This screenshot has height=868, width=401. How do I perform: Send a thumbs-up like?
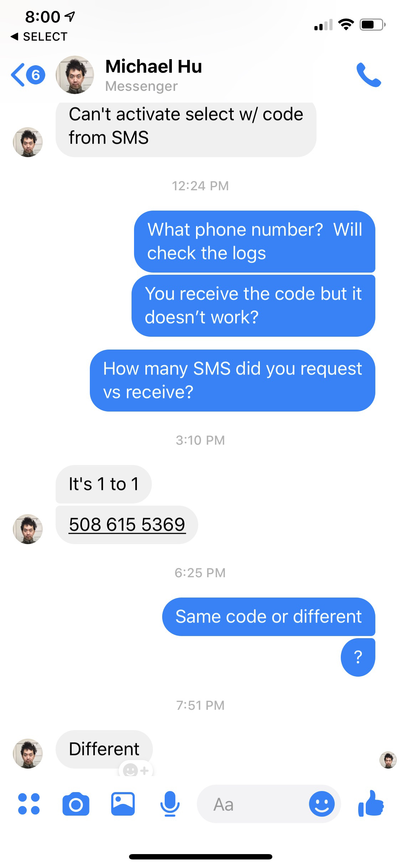371,803
